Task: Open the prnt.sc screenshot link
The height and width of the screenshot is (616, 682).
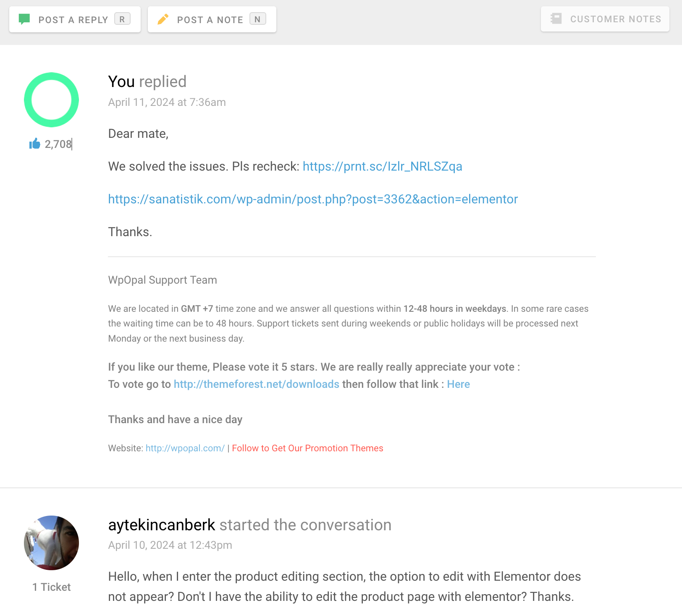Action: tap(382, 166)
